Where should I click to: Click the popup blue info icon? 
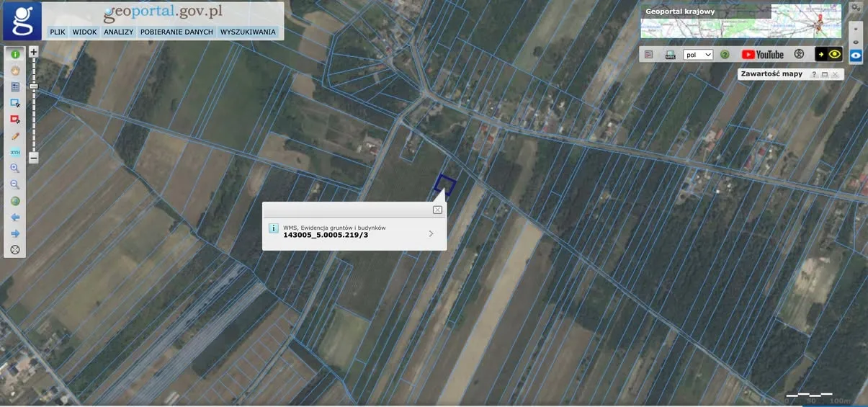(273, 228)
